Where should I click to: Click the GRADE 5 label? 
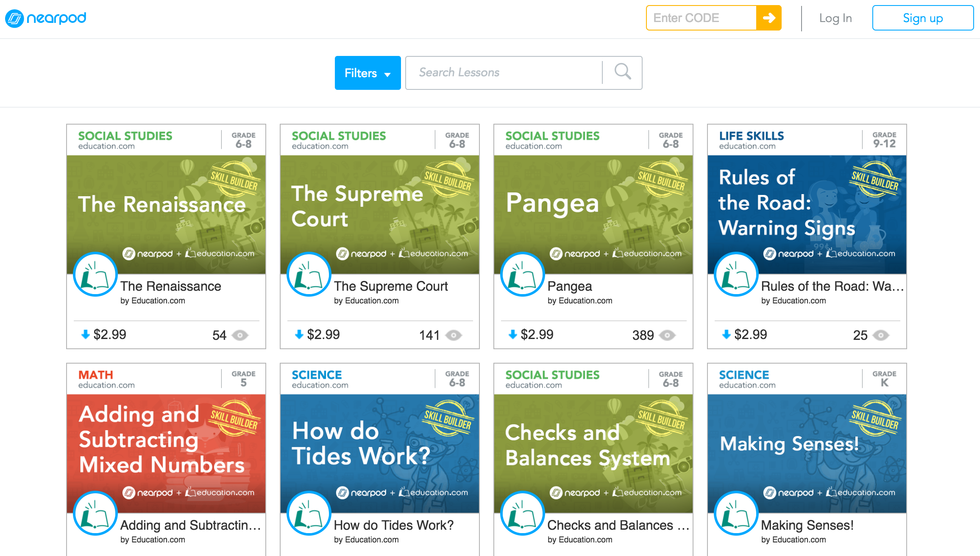[x=243, y=379]
